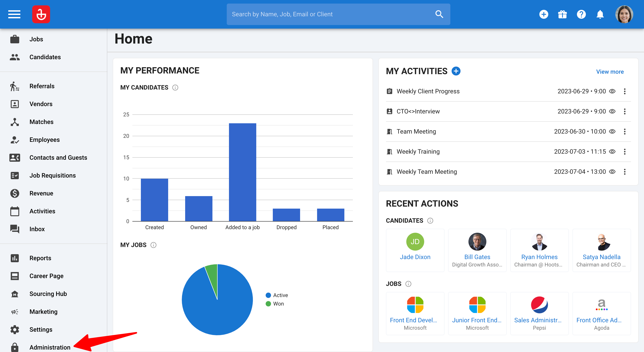Add new activity with plus icon
The image size is (644, 352).
tap(456, 71)
